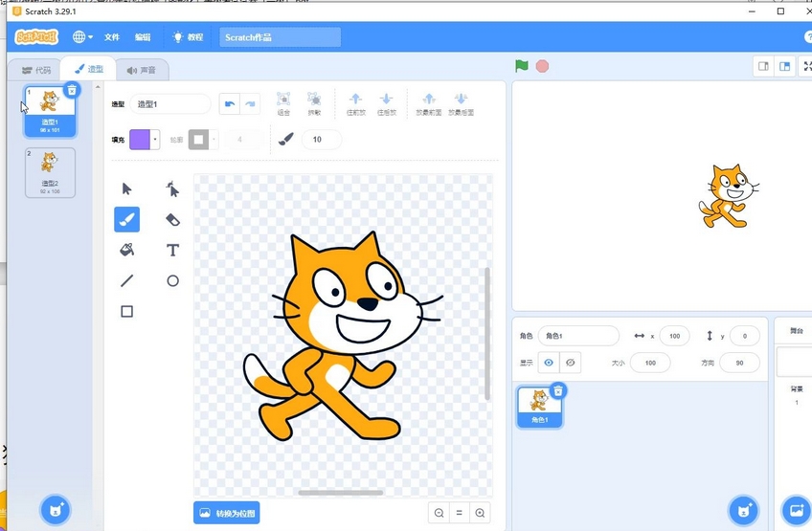Open the 文件 menu

click(x=112, y=37)
